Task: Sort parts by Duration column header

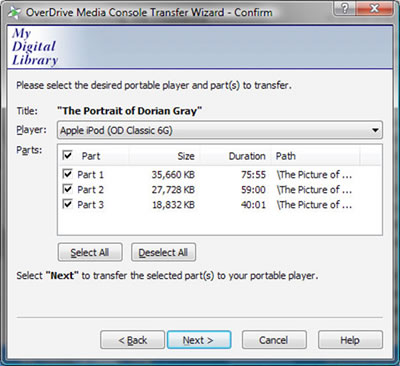Action: (x=237, y=156)
